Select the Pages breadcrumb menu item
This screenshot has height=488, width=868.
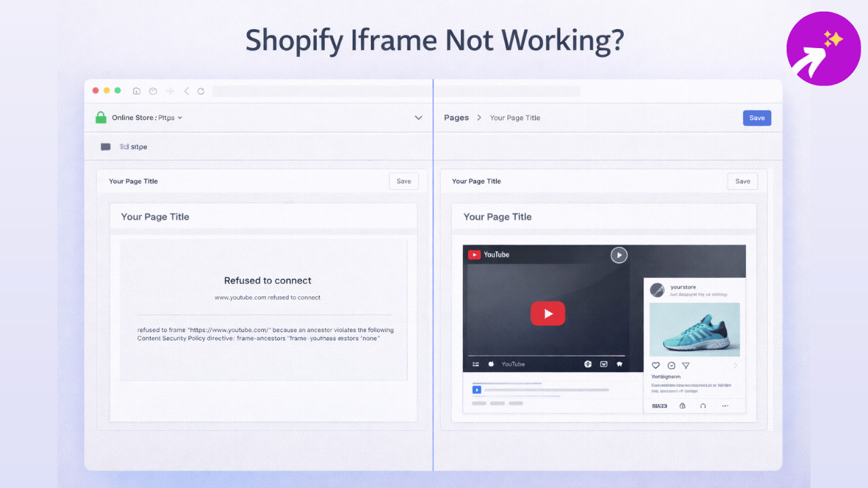click(x=456, y=117)
